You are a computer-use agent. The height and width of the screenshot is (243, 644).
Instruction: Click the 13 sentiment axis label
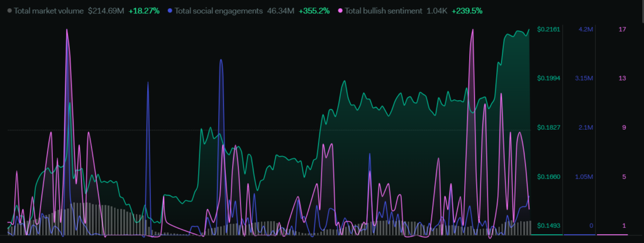point(623,78)
